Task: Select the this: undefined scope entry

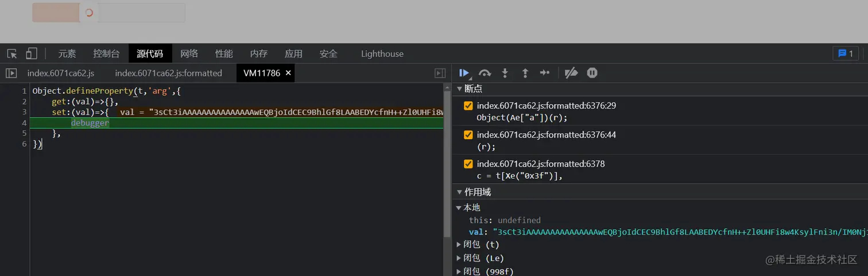Action: click(505, 220)
